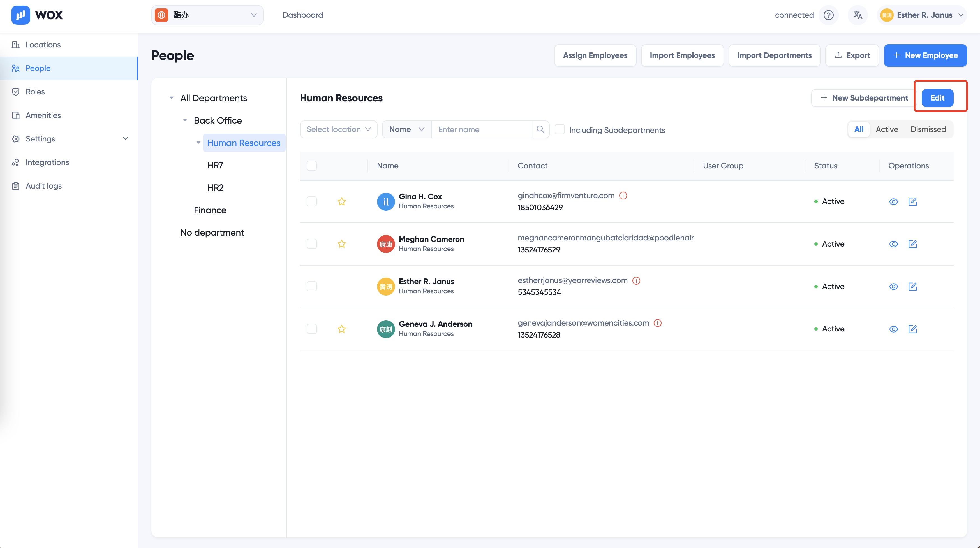Click the New Subdepartment button
Image resolution: width=980 pixels, height=548 pixels.
(x=864, y=98)
